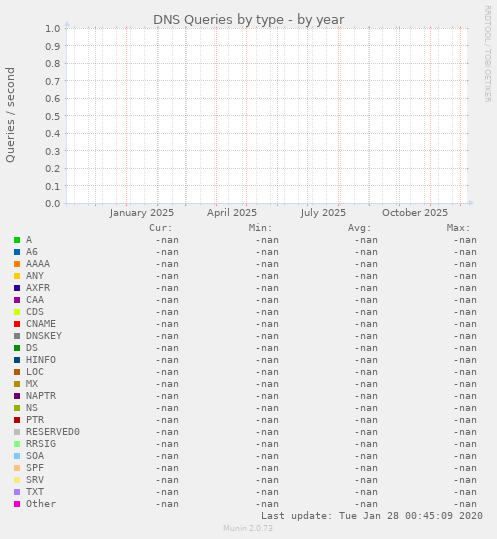Select the 'Other' query type label
This screenshot has width=497, height=539.
coord(41,504)
